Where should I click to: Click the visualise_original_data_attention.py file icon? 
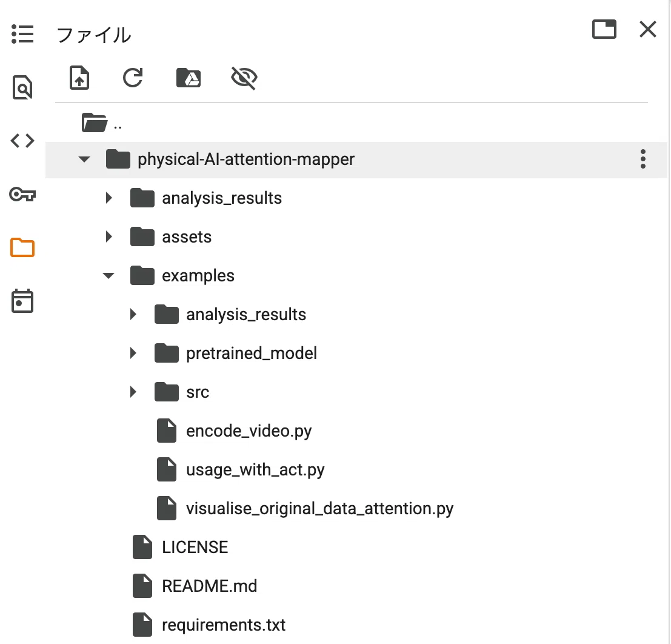coord(167,509)
